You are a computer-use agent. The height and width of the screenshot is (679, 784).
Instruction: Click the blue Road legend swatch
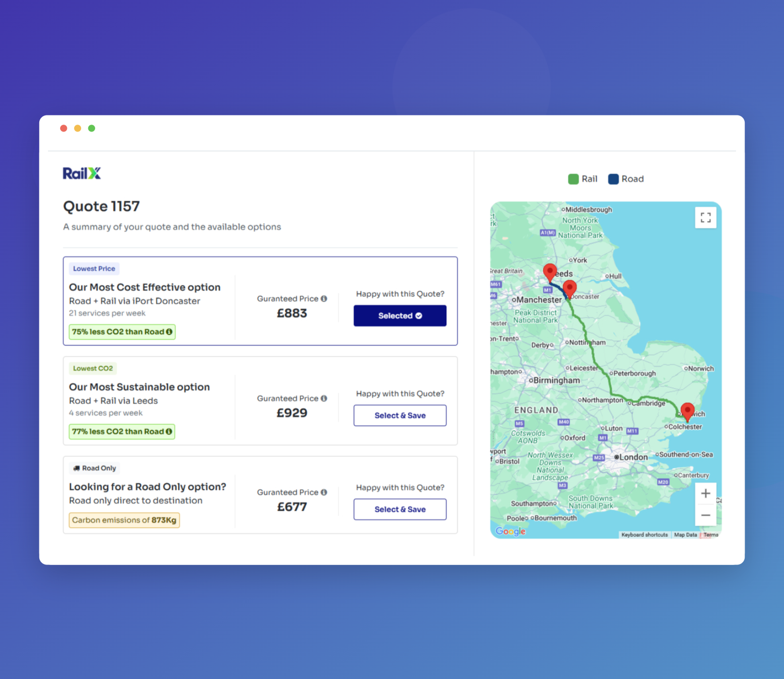point(613,179)
